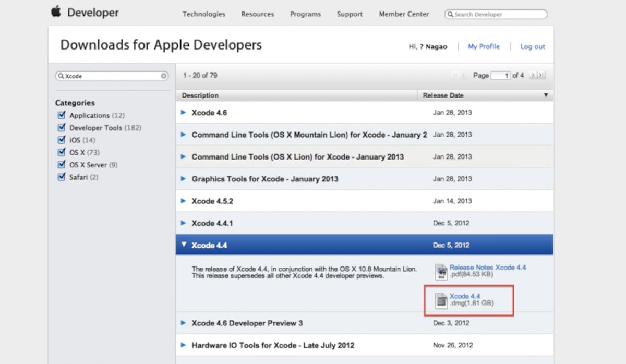Click the magnifier icon in the Xcode filter field
The image size is (626, 364).
coord(61,76)
